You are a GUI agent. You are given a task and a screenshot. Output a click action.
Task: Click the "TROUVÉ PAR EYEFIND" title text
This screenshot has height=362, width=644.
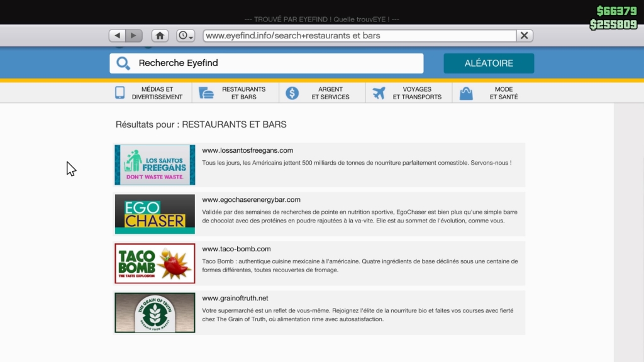321,19
